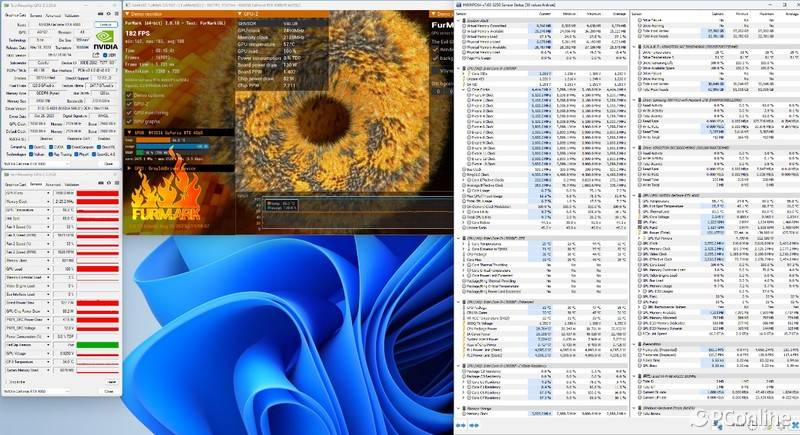The image size is (800, 435).
Task: Toggle the UEFI checkbox in GPU-Z
Action: (x=105, y=55)
